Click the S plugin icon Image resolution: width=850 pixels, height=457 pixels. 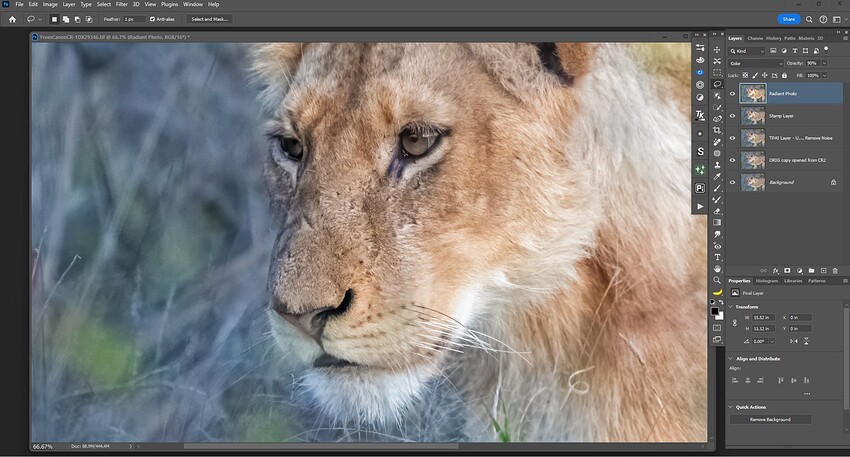(x=700, y=152)
